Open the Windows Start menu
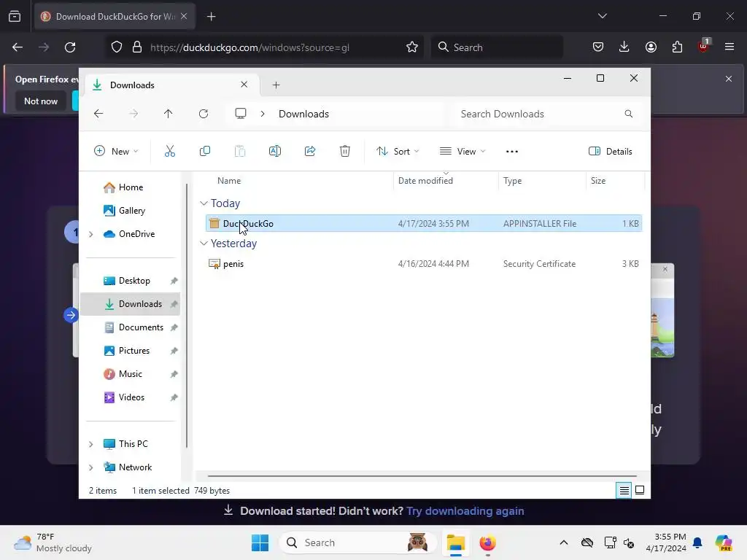 pos(260,542)
